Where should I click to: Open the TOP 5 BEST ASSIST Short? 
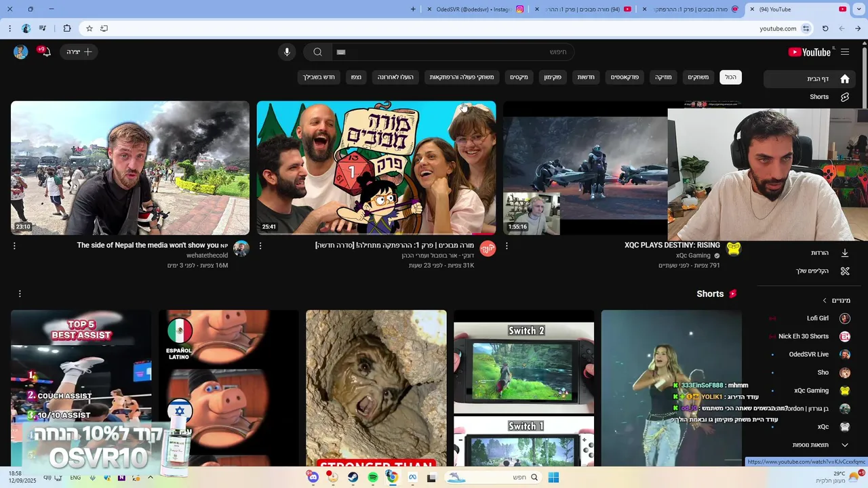(x=81, y=388)
